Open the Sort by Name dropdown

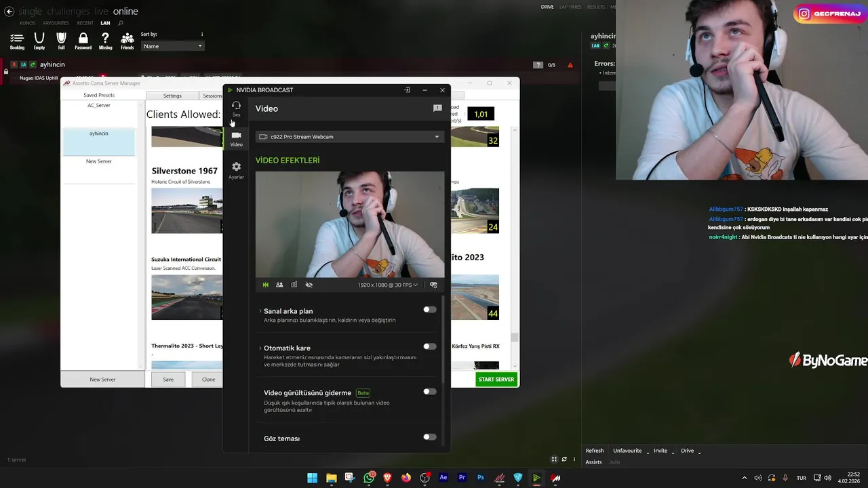172,46
